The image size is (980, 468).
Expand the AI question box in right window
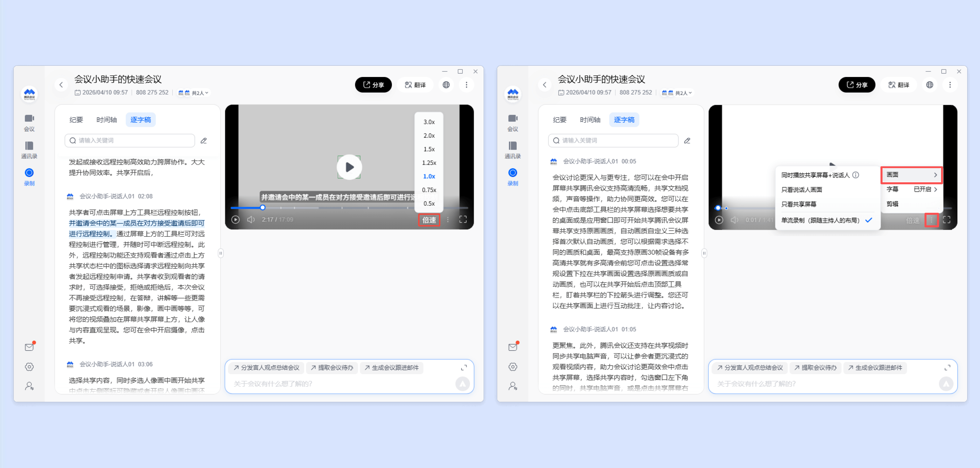[x=947, y=368]
